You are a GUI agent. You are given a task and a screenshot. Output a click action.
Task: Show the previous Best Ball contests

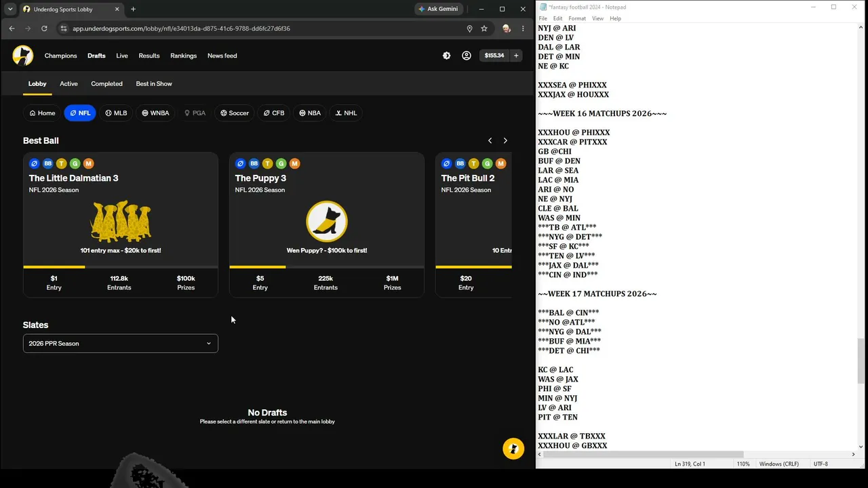490,140
